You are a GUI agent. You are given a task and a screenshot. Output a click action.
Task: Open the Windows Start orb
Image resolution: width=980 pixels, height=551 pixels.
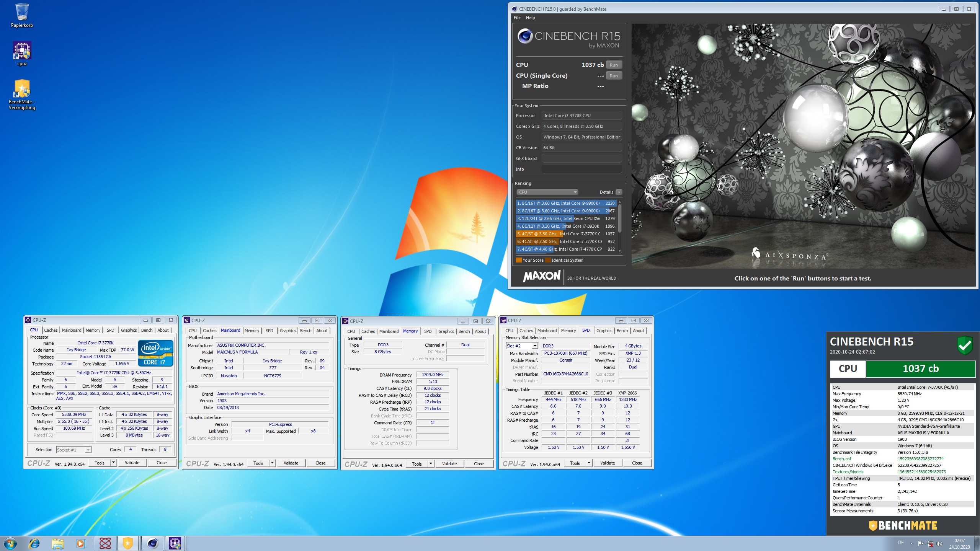pyautogui.click(x=10, y=543)
